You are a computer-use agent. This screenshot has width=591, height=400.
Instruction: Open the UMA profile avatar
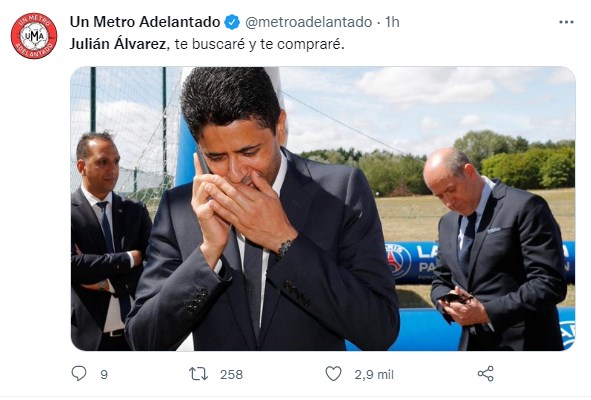pyautogui.click(x=34, y=36)
